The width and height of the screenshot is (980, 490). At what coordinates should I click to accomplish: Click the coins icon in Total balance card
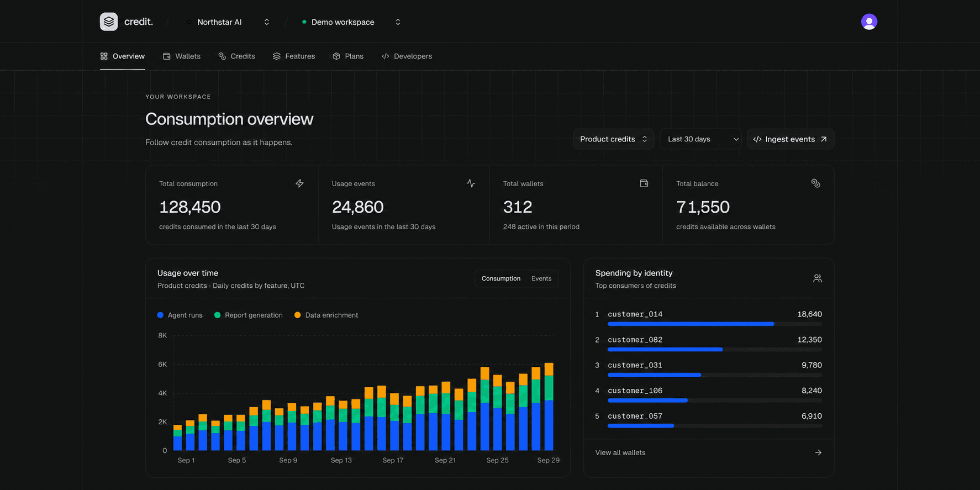pyautogui.click(x=815, y=183)
